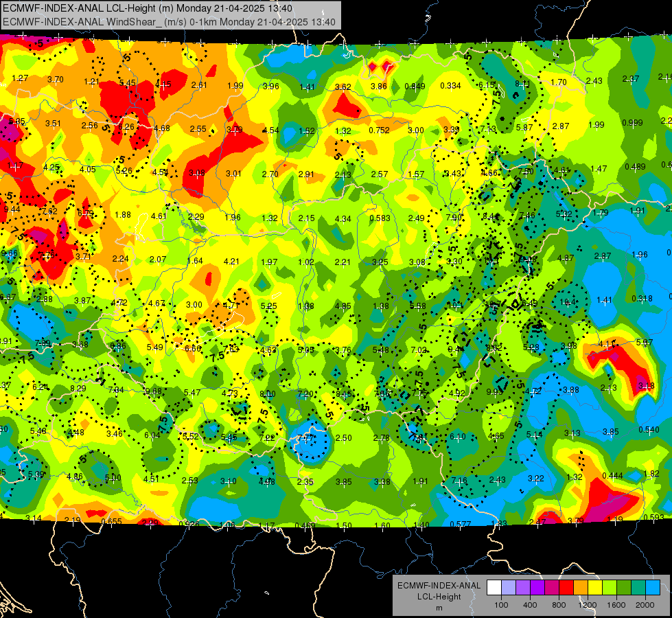Click the wind shear value 0.334
This screenshot has height=618, width=672.
(x=450, y=86)
